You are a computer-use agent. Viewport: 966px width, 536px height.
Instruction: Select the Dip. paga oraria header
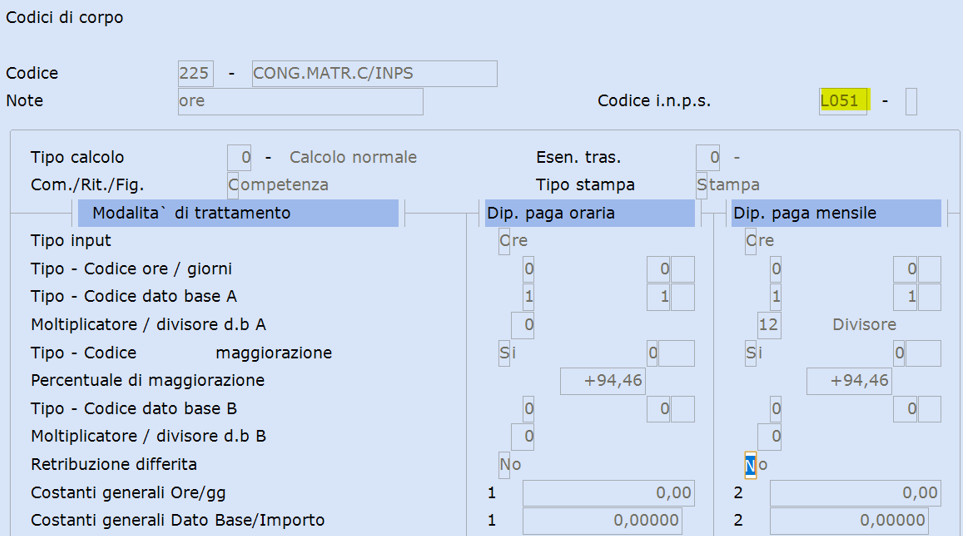click(590, 213)
